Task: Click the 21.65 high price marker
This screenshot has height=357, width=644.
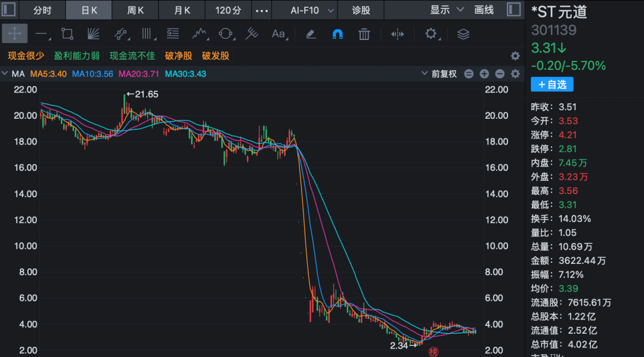Action: pos(142,94)
